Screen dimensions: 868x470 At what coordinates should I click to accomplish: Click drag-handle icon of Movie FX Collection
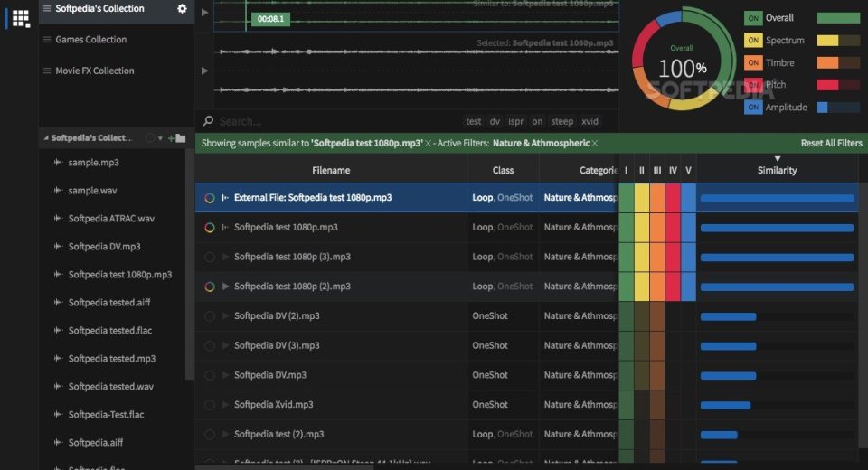[x=47, y=70]
